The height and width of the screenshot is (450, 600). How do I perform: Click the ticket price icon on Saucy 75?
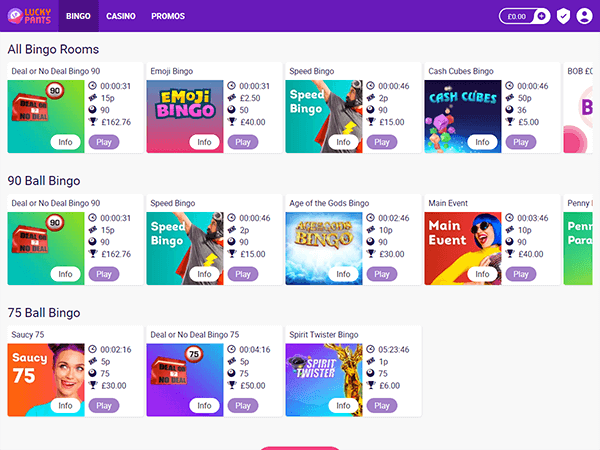(x=93, y=362)
